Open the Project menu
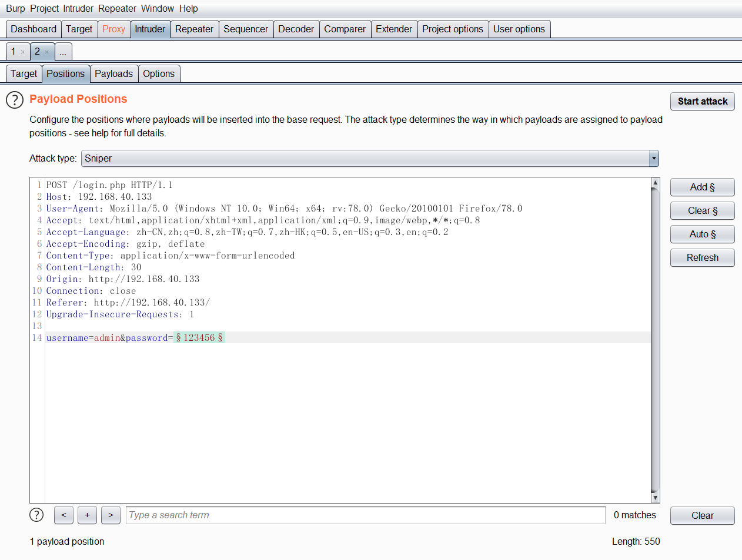 tap(45, 8)
